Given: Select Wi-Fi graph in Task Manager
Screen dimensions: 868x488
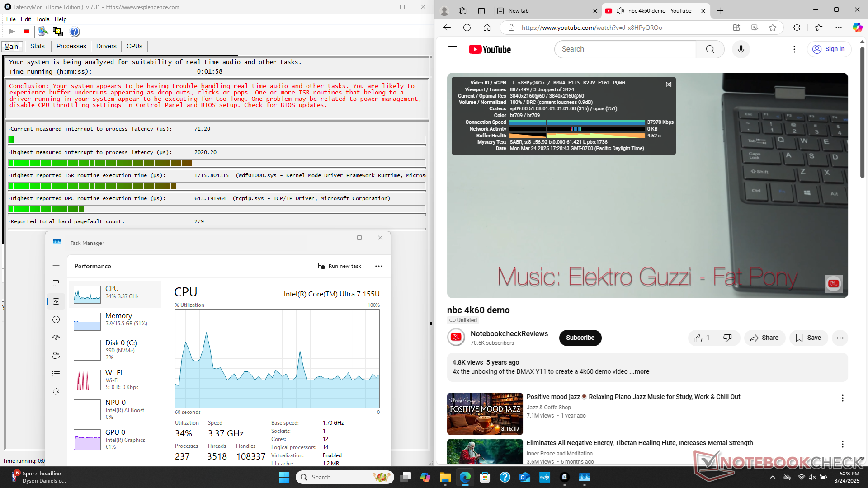Looking at the screenshot, I should pyautogui.click(x=116, y=380).
